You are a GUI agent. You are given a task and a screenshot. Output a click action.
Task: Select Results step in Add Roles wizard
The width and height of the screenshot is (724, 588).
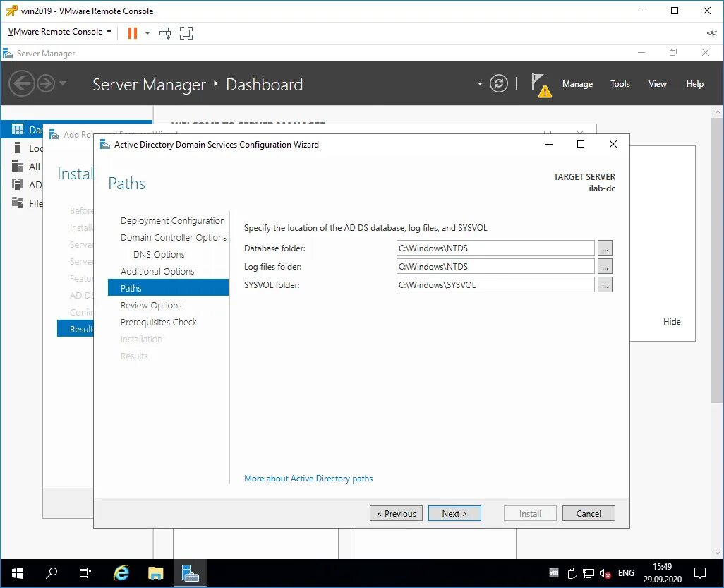click(x=76, y=329)
